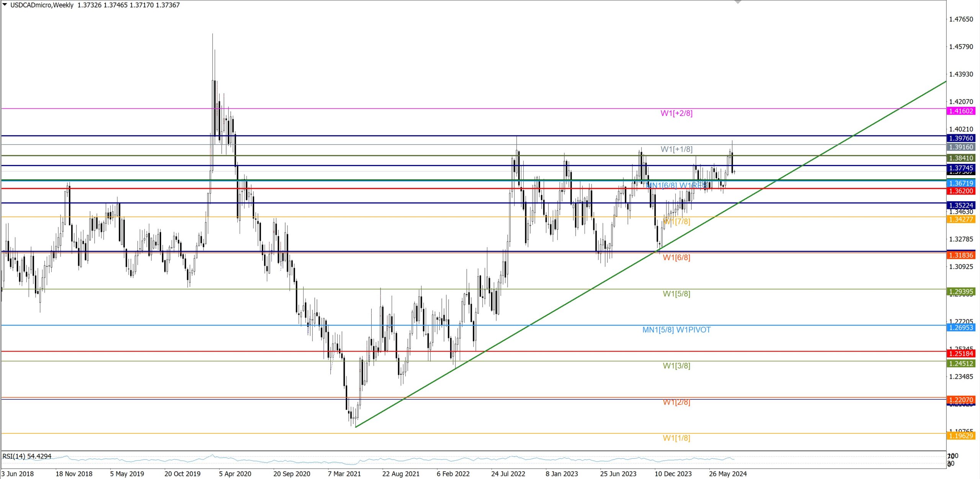Select the blue 1.36719 price tag
Screen dimensions: 980x479
point(961,183)
